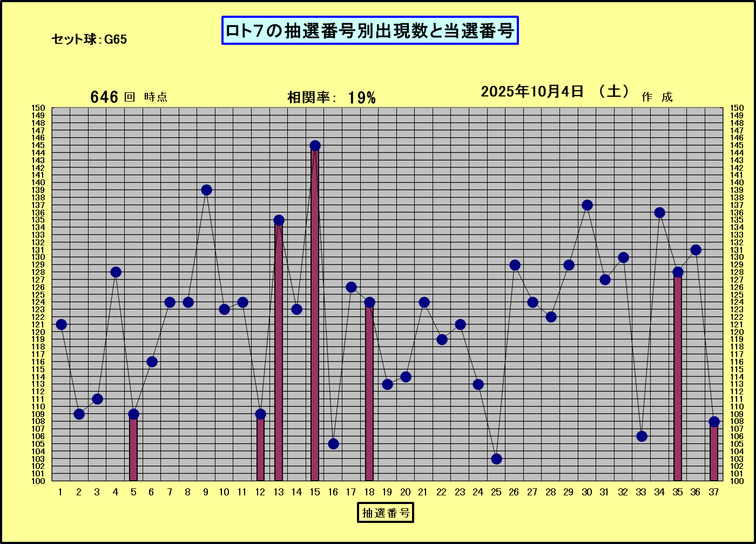Click the peak data point above number 15

click(315, 146)
